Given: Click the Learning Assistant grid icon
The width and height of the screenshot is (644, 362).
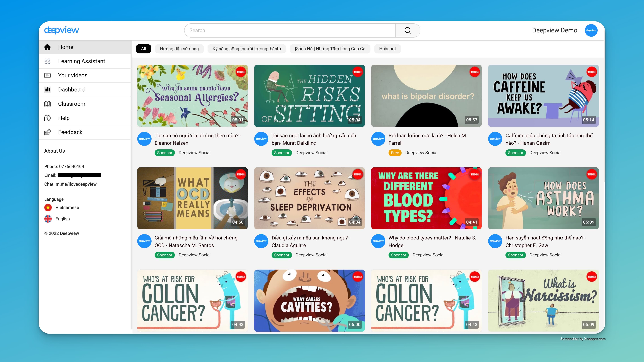Looking at the screenshot, I should 47,61.
